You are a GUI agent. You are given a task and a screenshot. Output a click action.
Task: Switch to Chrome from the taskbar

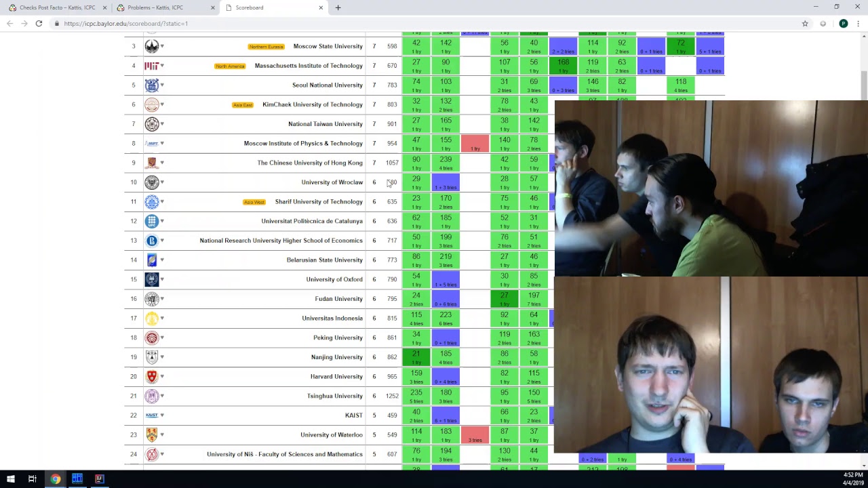tap(55, 479)
